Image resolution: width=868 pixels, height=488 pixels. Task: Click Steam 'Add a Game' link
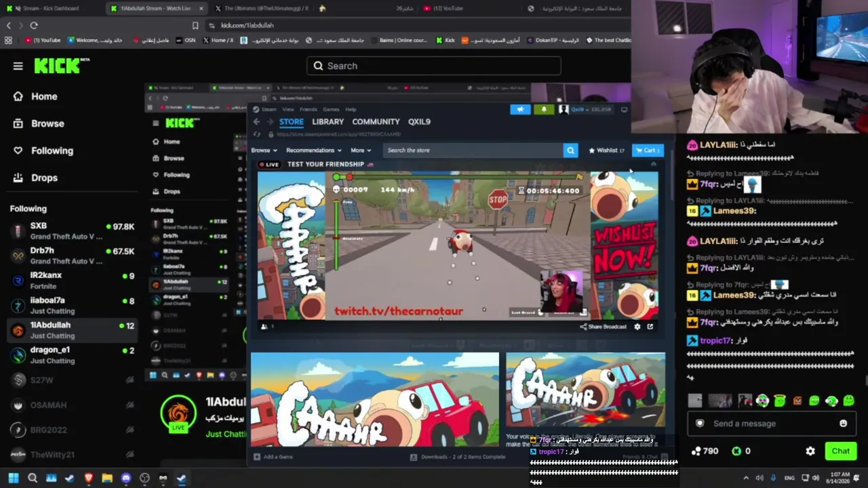tap(273, 457)
